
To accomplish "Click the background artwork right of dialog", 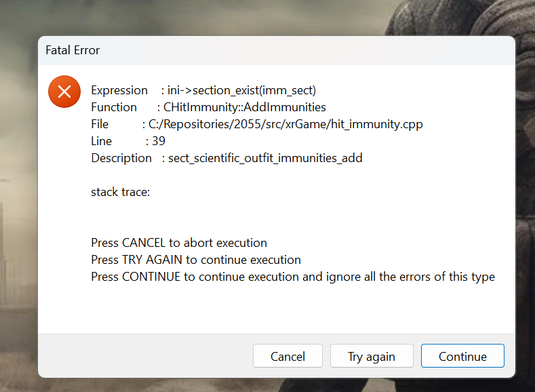I will point(526,203).
